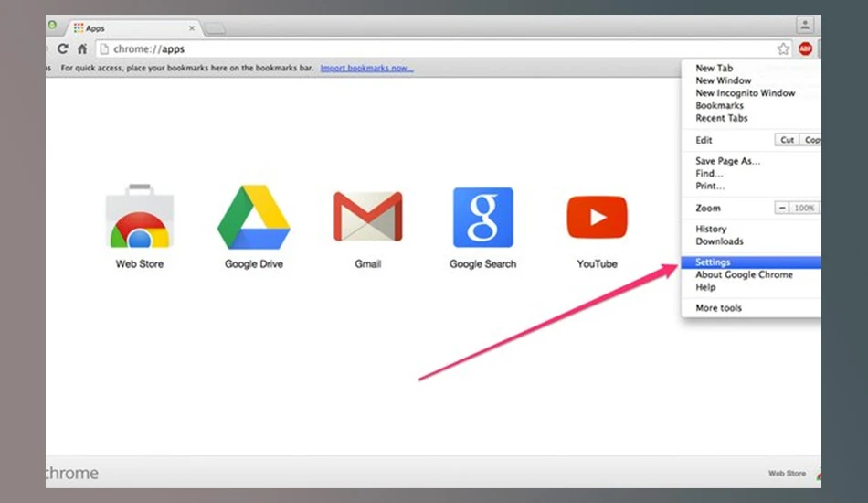This screenshot has height=503, width=868.
Task: Launch the Google Search app
Action: [482, 217]
